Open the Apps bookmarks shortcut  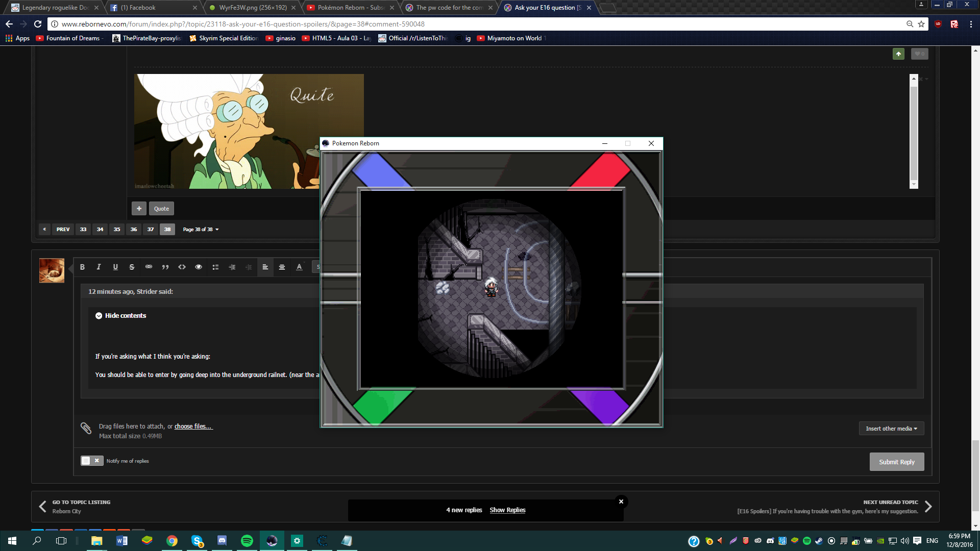click(17, 38)
